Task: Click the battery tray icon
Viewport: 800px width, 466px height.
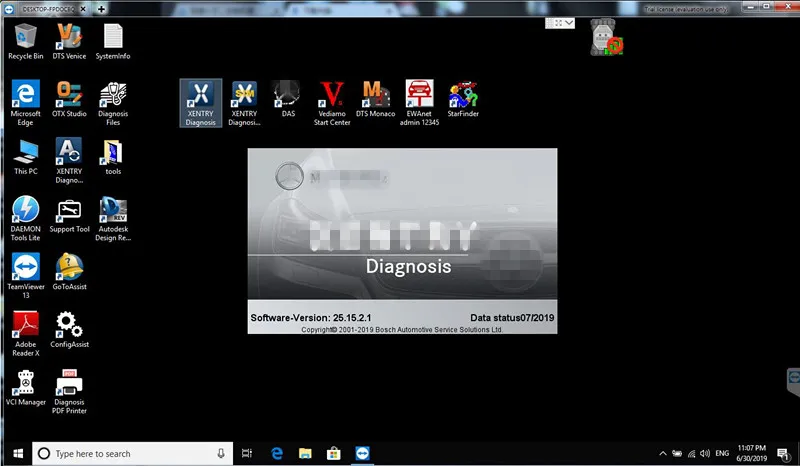Action: tap(677, 453)
